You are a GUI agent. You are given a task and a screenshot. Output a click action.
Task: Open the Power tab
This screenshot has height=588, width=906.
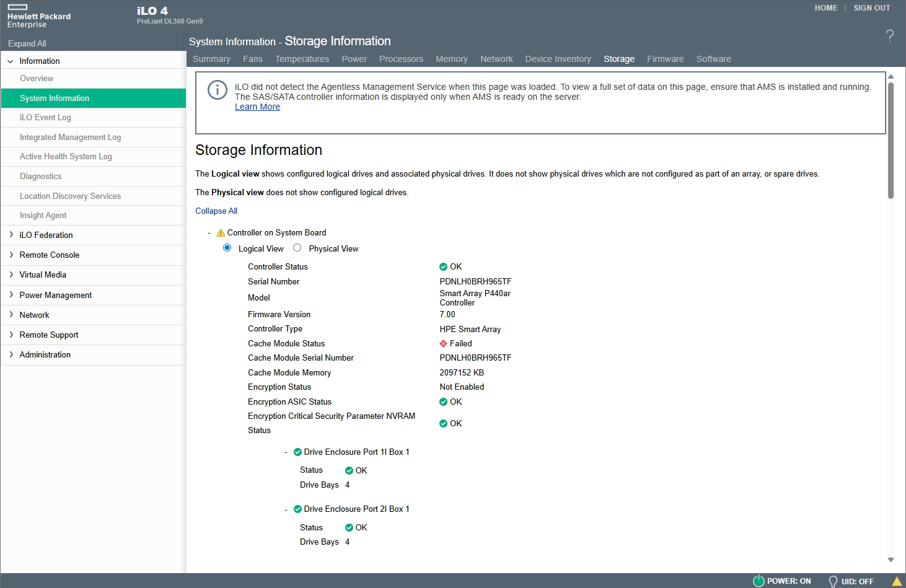click(354, 59)
